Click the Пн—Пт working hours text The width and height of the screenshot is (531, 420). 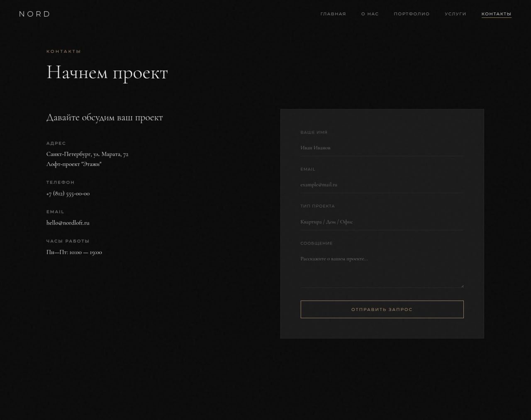(x=74, y=252)
